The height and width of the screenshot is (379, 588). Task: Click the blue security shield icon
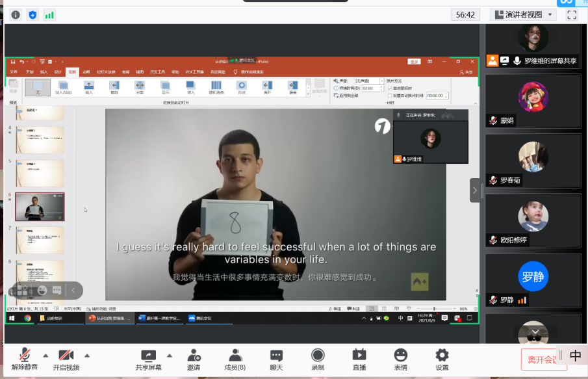tap(32, 14)
